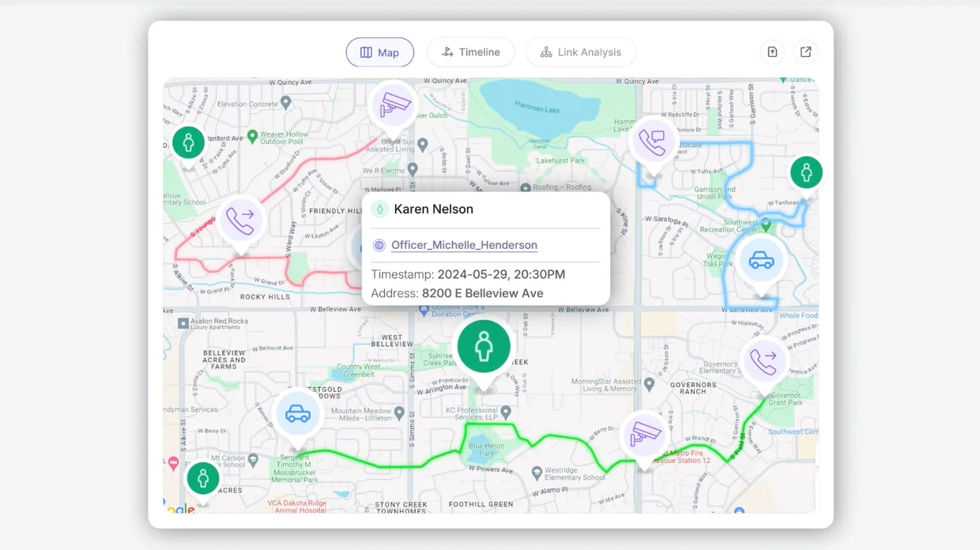Image resolution: width=980 pixels, height=550 pixels.
Task: Click the person icon beside Karen Nelson
Action: click(379, 209)
